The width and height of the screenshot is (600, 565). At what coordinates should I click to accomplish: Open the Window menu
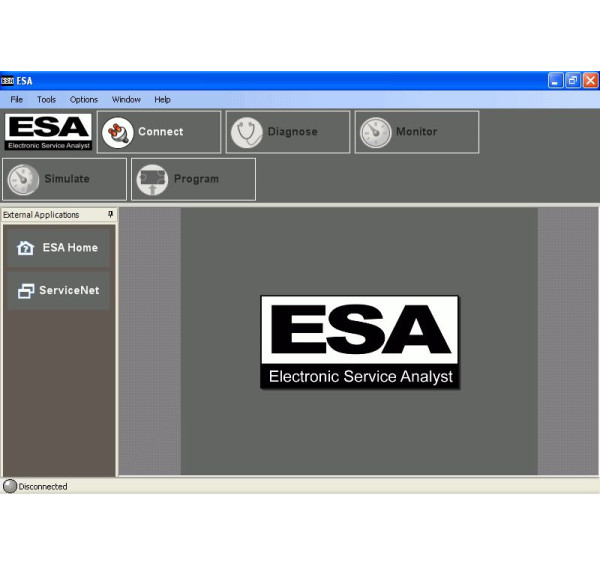point(126,100)
